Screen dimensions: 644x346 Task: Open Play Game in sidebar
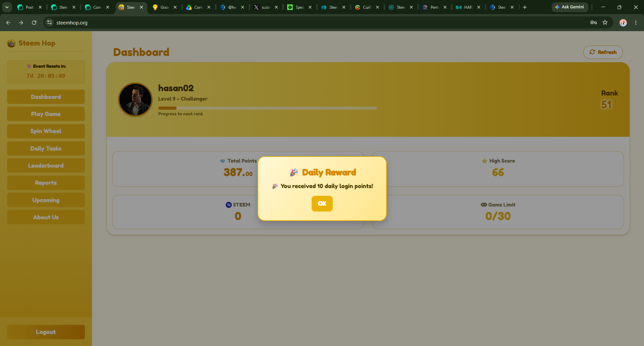[46, 114]
